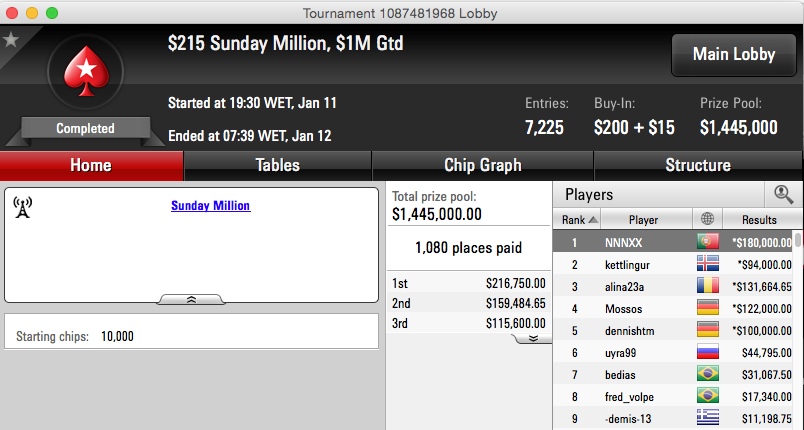Expand the prize payouts list
Screen dimensions: 804x430
pyautogui.click(x=533, y=338)
